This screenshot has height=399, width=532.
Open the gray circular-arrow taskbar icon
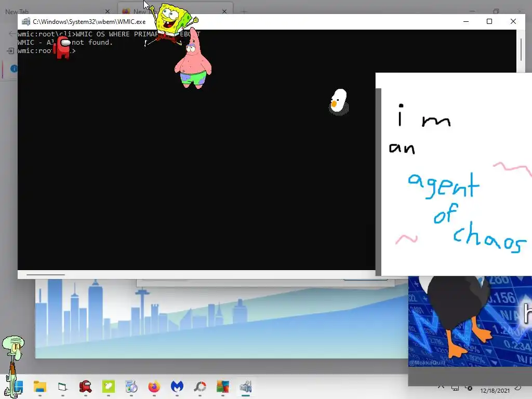(x=200, y=387)
